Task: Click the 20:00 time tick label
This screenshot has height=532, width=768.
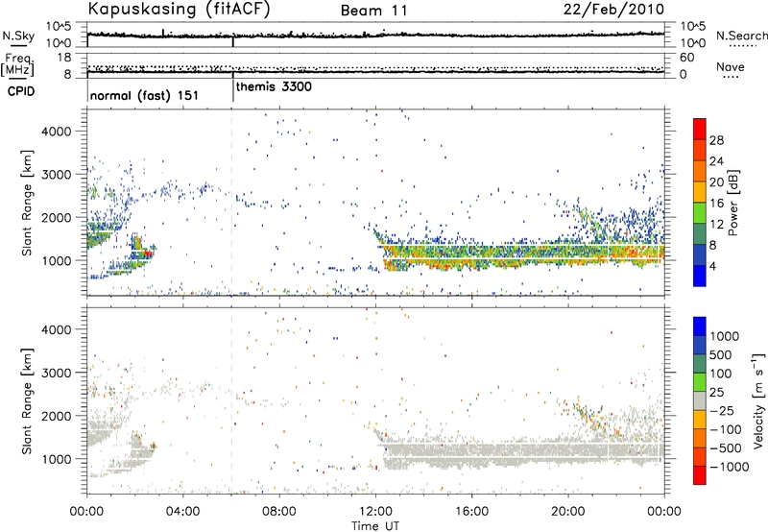Action: tap(568, 512)
